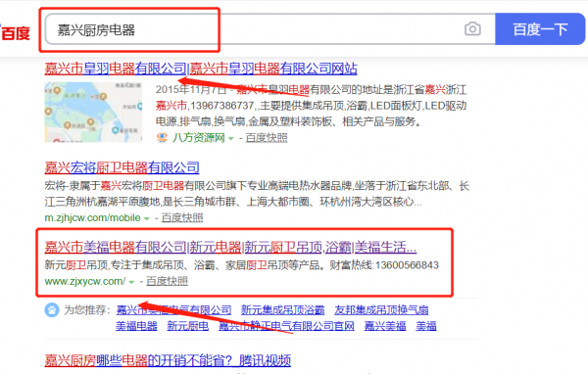Select recommended search 新元集成吊顶浴霸
Screen dimensions: 588x374
point(283,310)
